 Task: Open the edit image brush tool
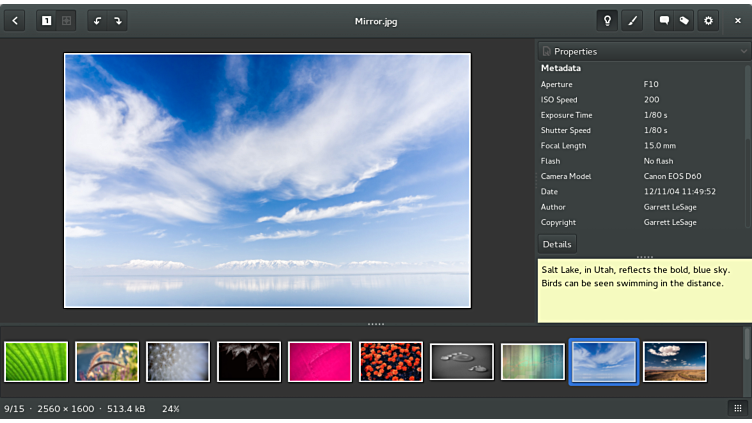click(x=632, y=20)
